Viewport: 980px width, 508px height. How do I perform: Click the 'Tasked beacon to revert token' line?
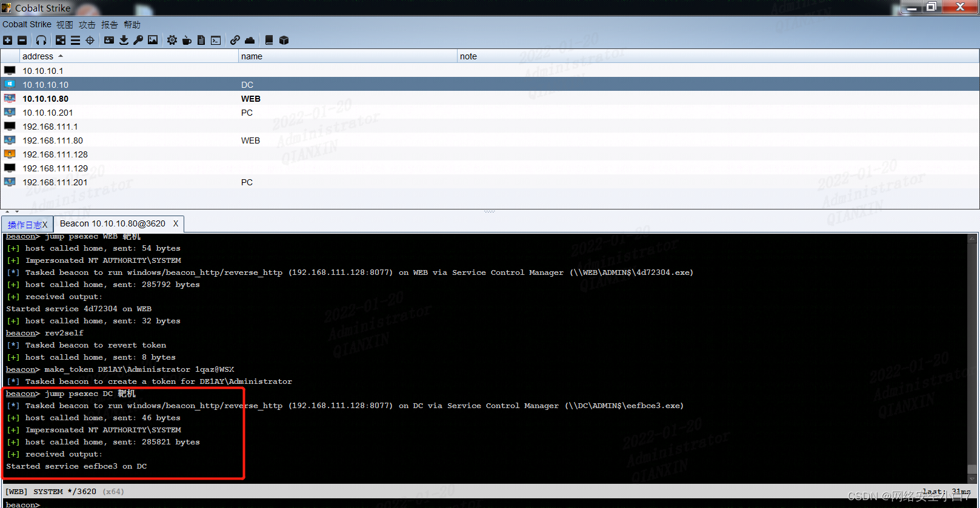pos(86,345)
